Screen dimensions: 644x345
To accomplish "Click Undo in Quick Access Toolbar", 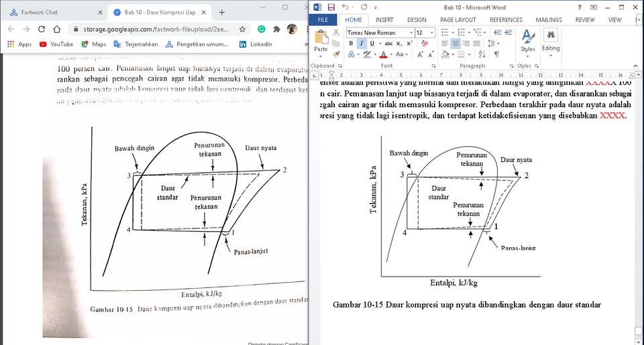I will tap(345, 7).
